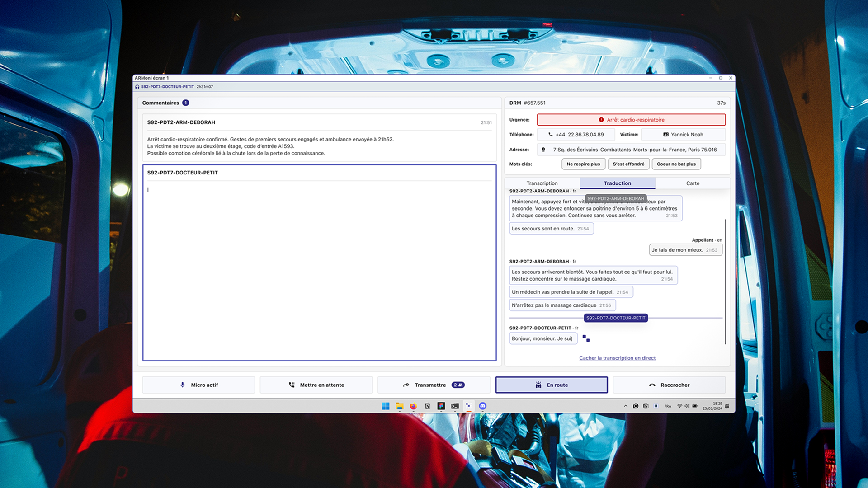Toggle the Micro actif microphone button

[198, 385]
